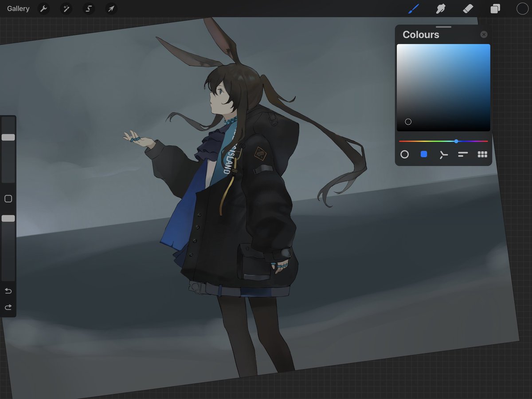Image resolution: width=532 pixels, height=399 pixels.
Task: Tap the square modify button on sidebar
Action: tap(8, 199)
